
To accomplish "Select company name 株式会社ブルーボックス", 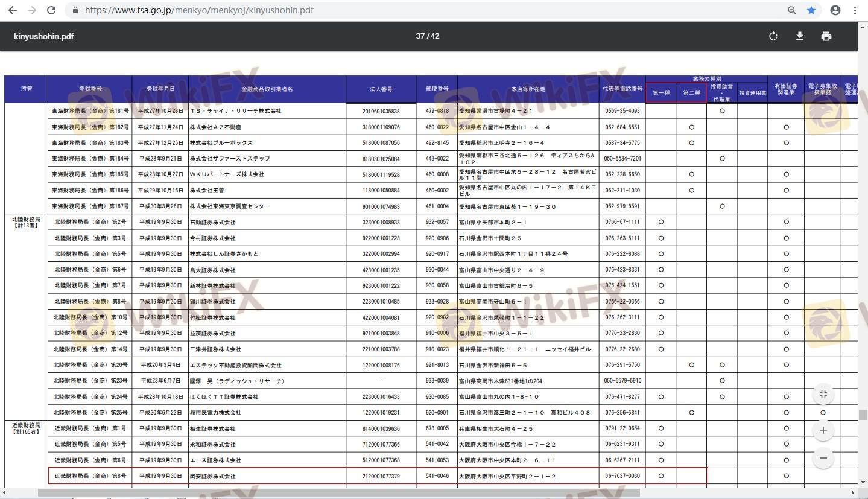I will [x=221, y=143].
